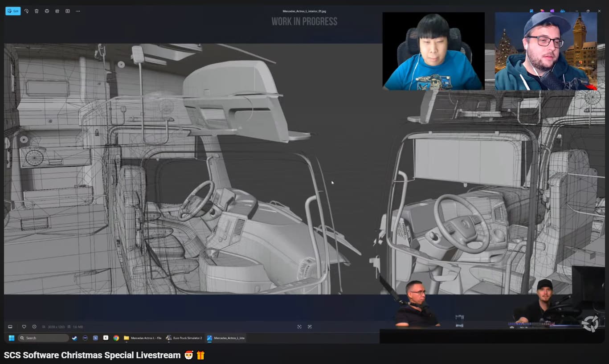Click the OneDrive cloud icon in title bar

(563, 11)
